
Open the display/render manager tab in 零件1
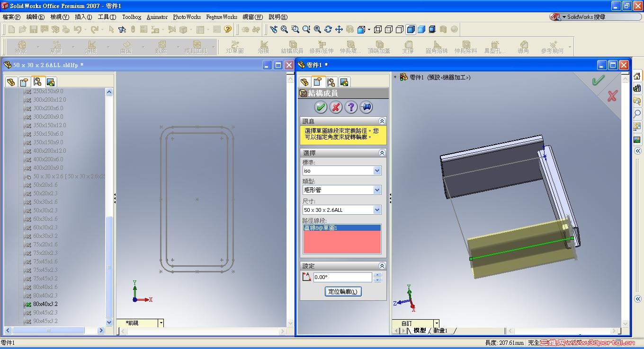click(x=344, y=82)
